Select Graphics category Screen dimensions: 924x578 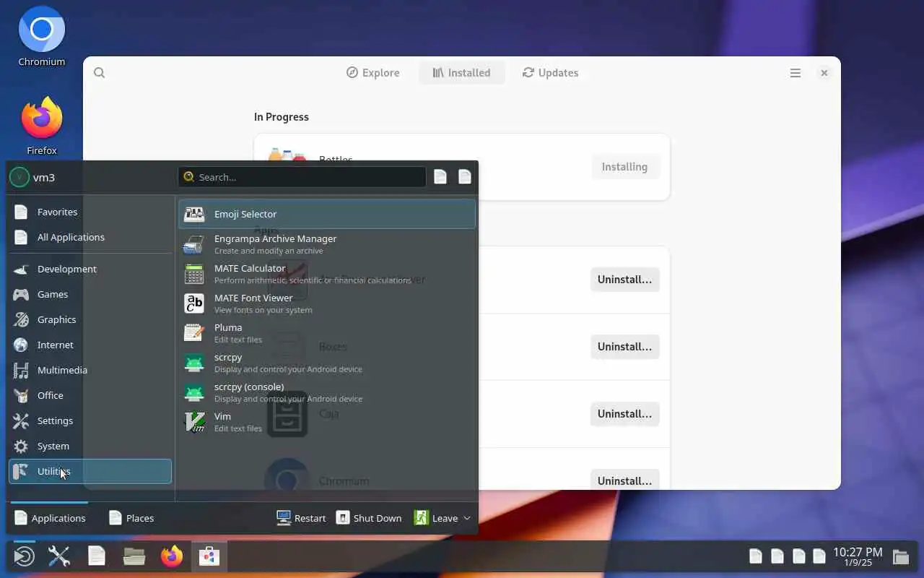click(x=90, y=319)
